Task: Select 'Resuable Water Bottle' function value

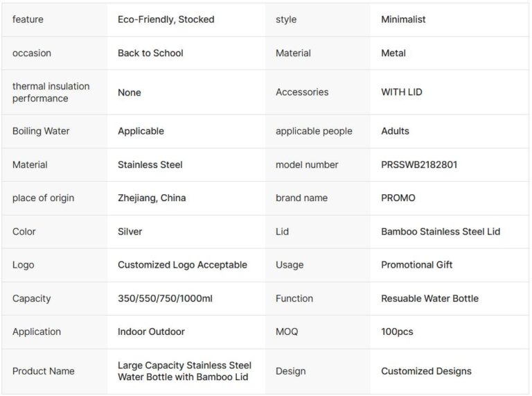Action: 429,298
